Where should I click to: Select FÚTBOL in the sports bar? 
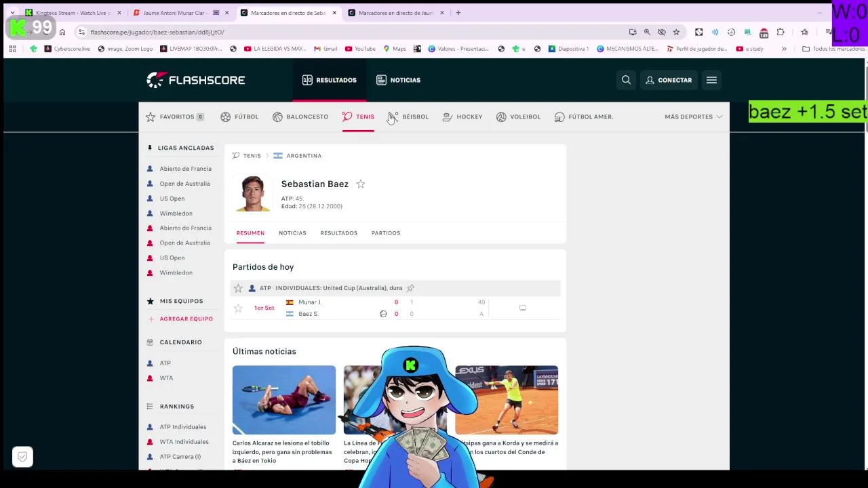pyautogui.click(x=239, y=117)
